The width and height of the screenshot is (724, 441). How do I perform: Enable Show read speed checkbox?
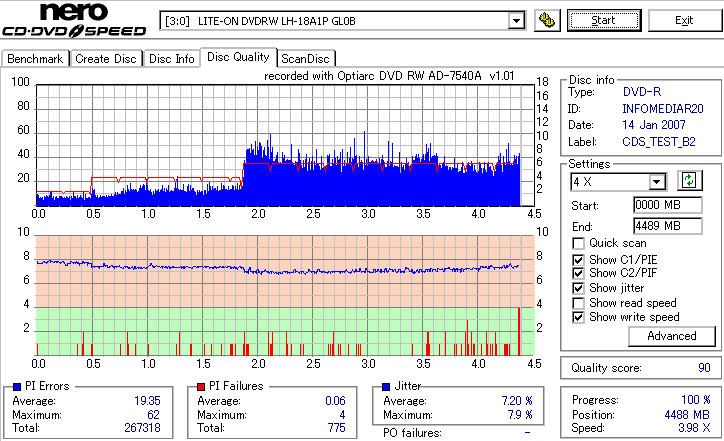pyautogui.click(x=578, y=303)
